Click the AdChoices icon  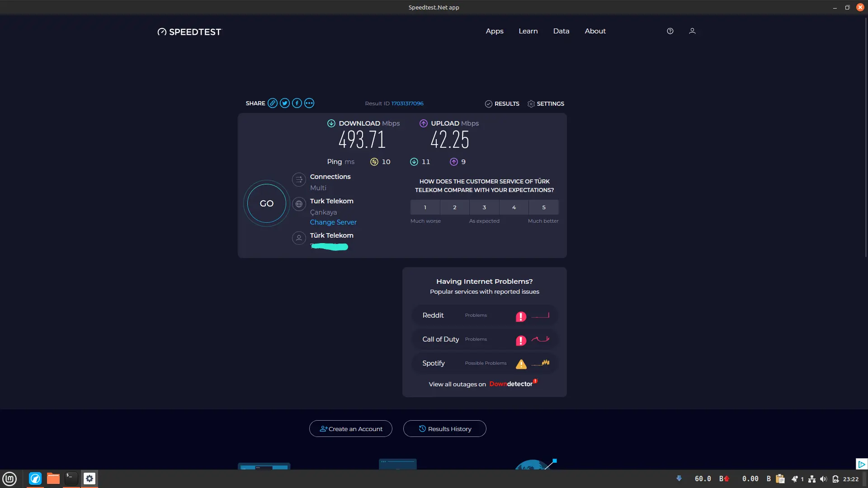[x=862, y=464]
